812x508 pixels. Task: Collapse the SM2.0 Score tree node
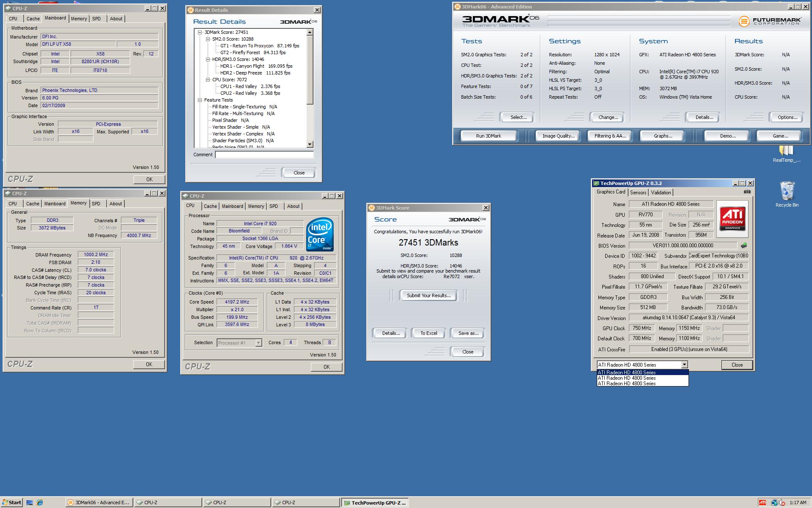[x=208, y=39]
